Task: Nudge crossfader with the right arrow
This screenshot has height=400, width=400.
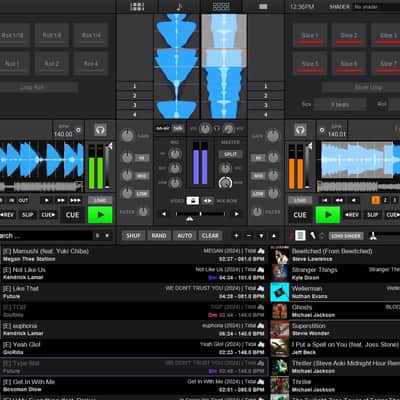Action: point(236,214)
